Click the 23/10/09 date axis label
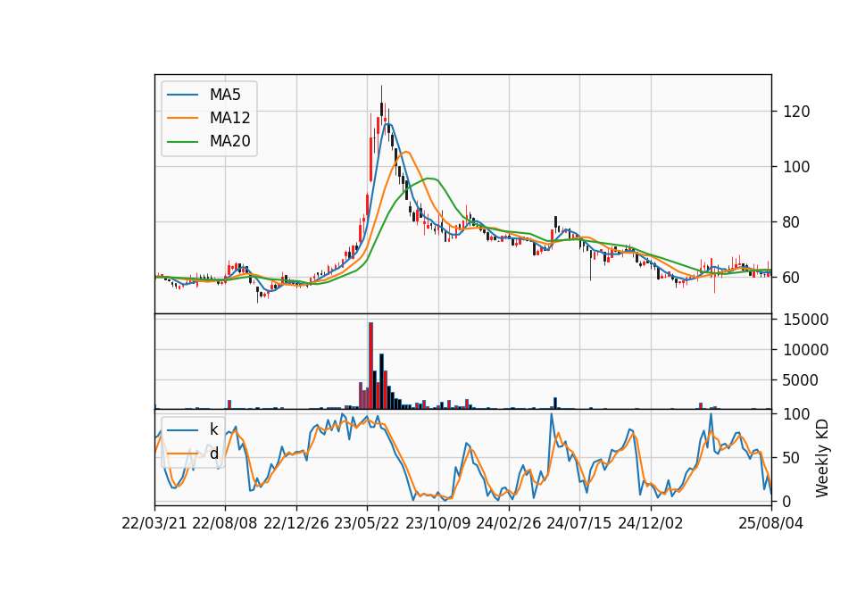This screenshot has height=616, width=857. click(x=437, y=524)
